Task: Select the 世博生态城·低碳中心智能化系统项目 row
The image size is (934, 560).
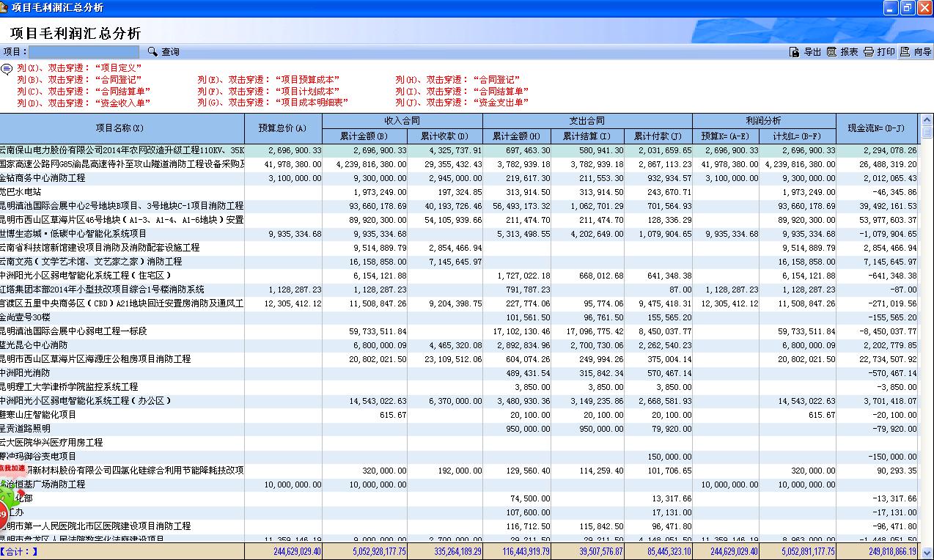Action: pos(73,234)
